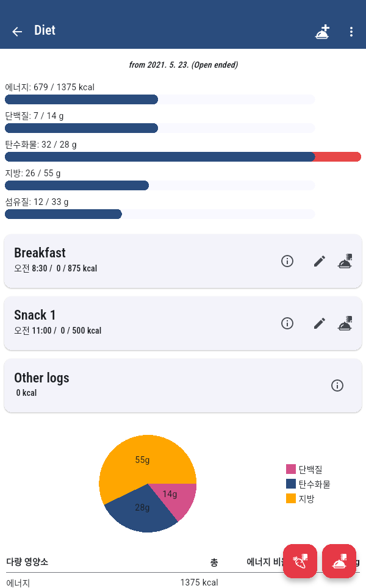Show info for Other logs
Viewport: 366px width, 588px height.
[x=337, y=385]
